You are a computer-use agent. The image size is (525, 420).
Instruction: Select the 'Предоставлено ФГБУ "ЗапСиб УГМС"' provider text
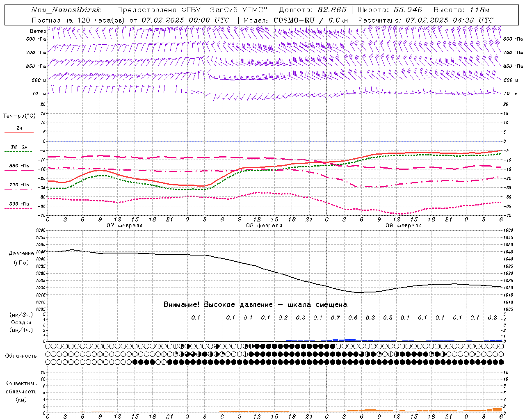(192, 10)
